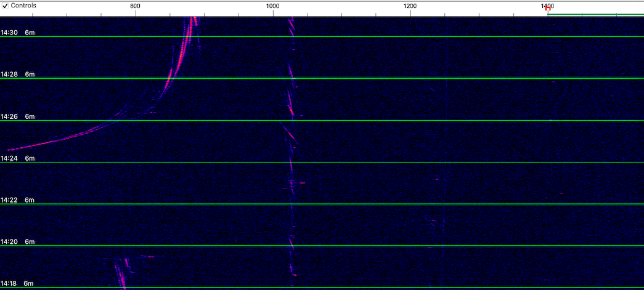Click the 14:22 6m timestamp label
The height and width of the screenshot is (290, 644).
[x=18, y=200]
